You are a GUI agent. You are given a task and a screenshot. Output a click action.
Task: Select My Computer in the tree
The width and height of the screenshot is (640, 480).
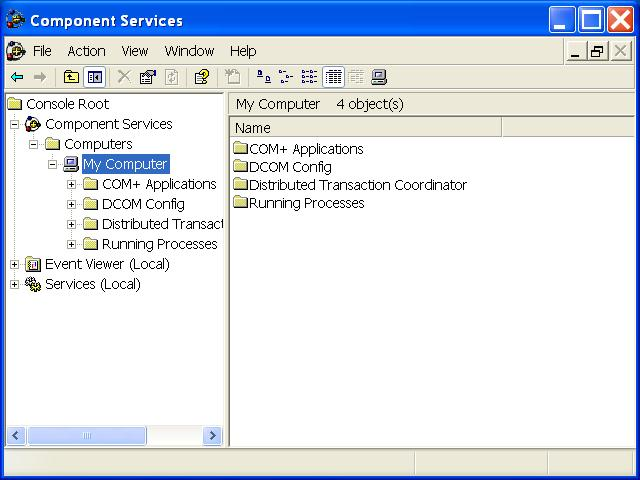125,164
